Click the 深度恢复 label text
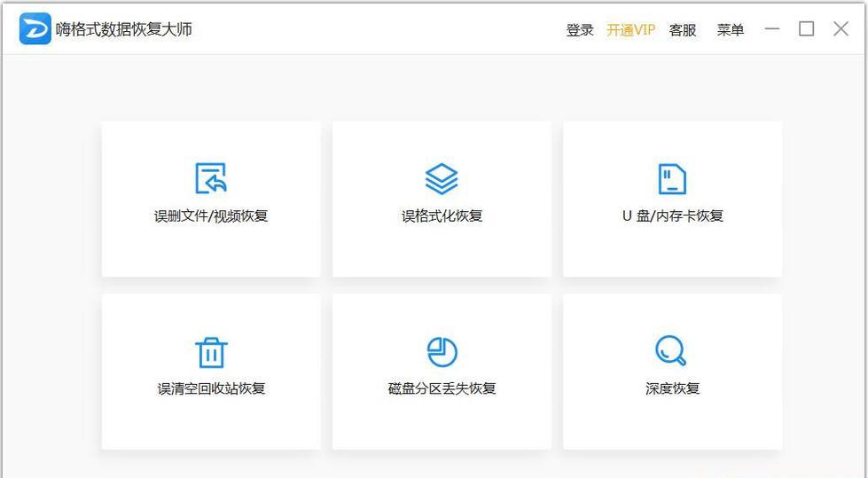The height and width of the screenshot is (478, 868). click(x=673, y=388)
